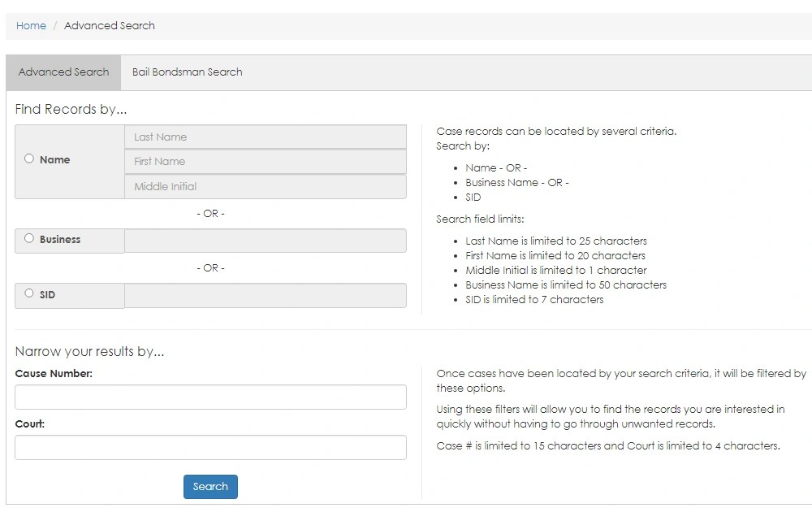
Task: Switch to the Advanced Search tab
Action: tap(63, 72)
